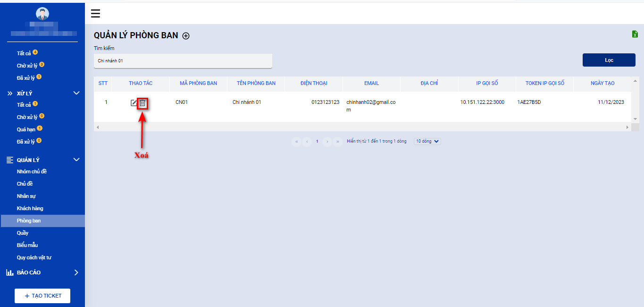Export to Excel using the green icon
The height and width of the screenshot is (307, 644).
[635, 34]
